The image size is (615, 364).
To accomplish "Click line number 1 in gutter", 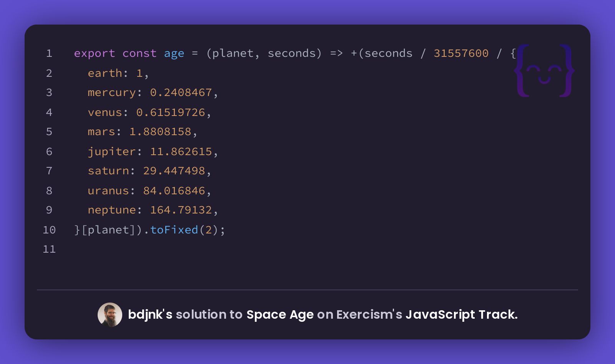I will pyautogui.click(x=49, y=53).
